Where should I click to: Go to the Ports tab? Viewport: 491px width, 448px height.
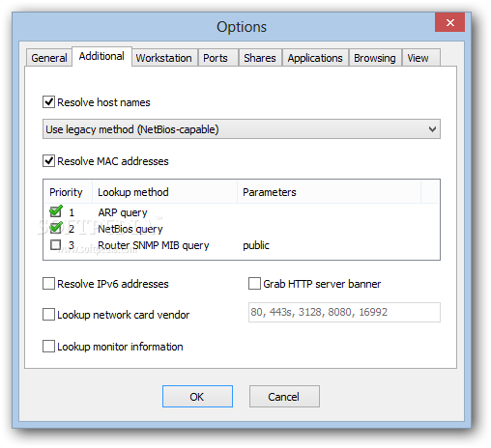coord(216,58)
